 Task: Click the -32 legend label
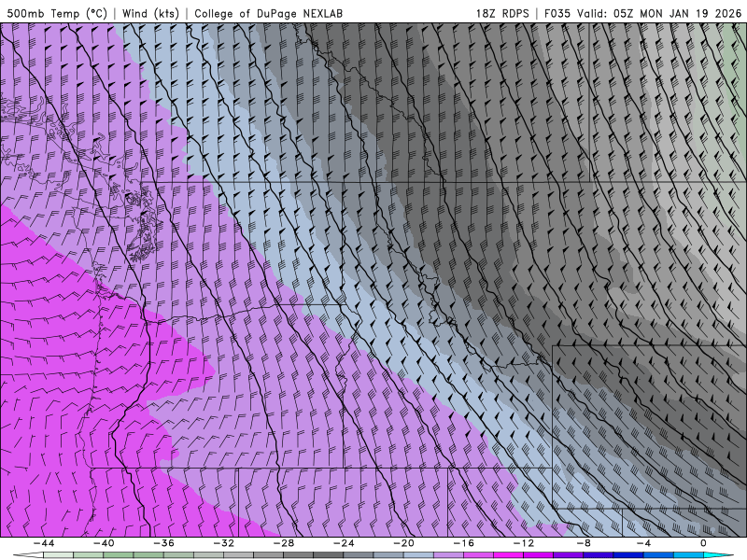tap(224, 543)
